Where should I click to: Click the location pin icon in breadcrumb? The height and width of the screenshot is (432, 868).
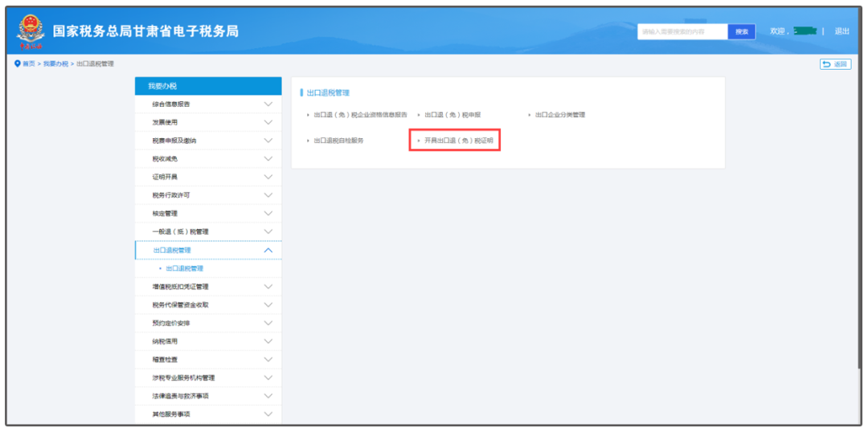[x=17, y=63]
